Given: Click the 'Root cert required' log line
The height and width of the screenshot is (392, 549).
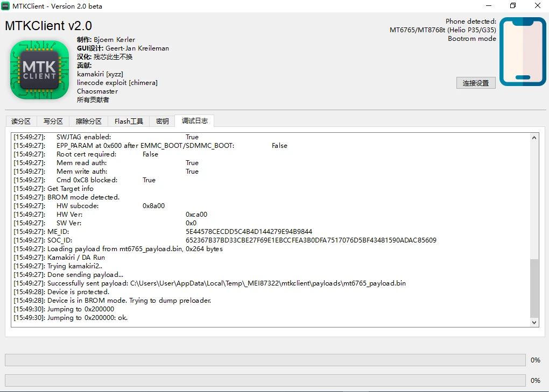Looking at the screenshot, I should [86, 154].
